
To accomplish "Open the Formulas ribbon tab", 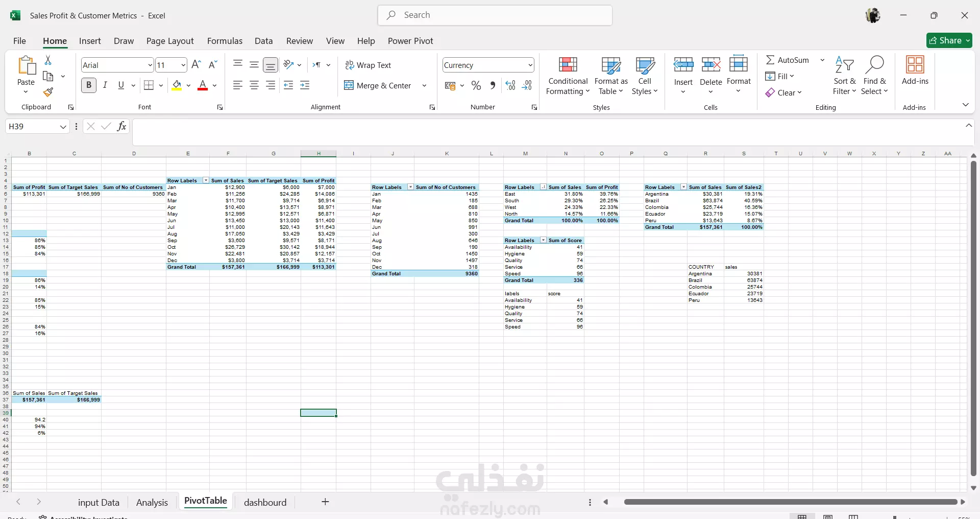I will pyautogui.click(x=225, y=41).
